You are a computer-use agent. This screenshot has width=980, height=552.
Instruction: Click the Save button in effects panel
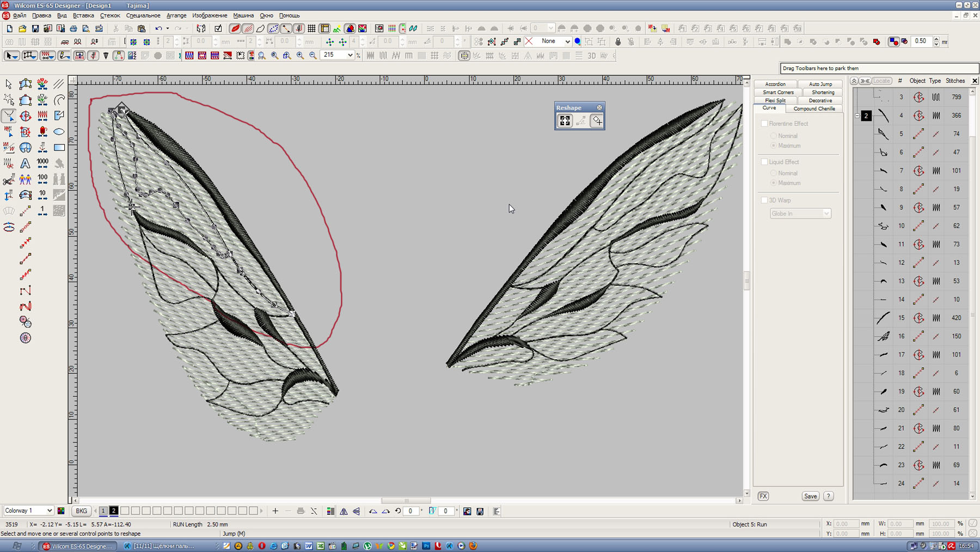[x=810, y=496]
